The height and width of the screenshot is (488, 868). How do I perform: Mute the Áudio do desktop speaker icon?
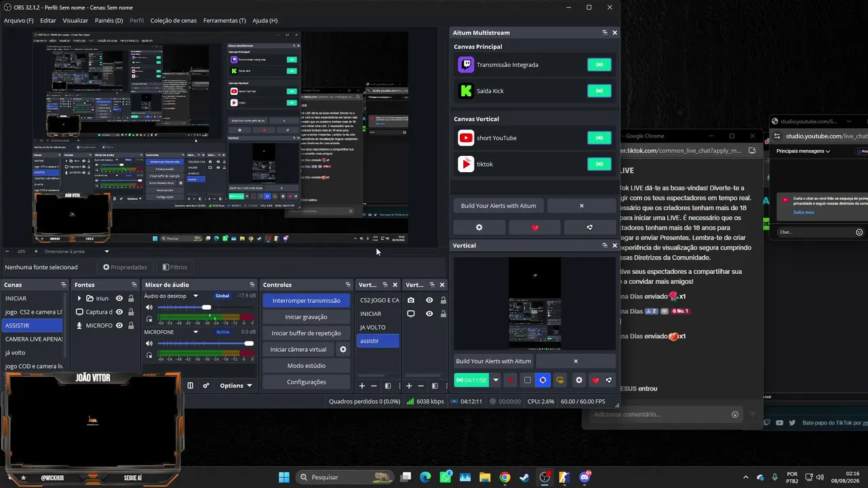pos(149,308)
